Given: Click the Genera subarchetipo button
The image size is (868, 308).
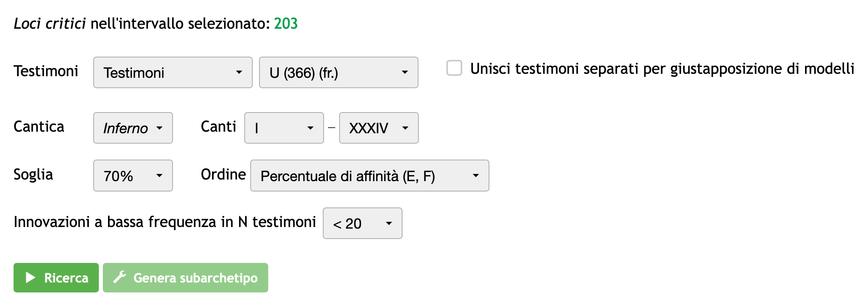Looking at the screenshot, I should pos(185,278).
